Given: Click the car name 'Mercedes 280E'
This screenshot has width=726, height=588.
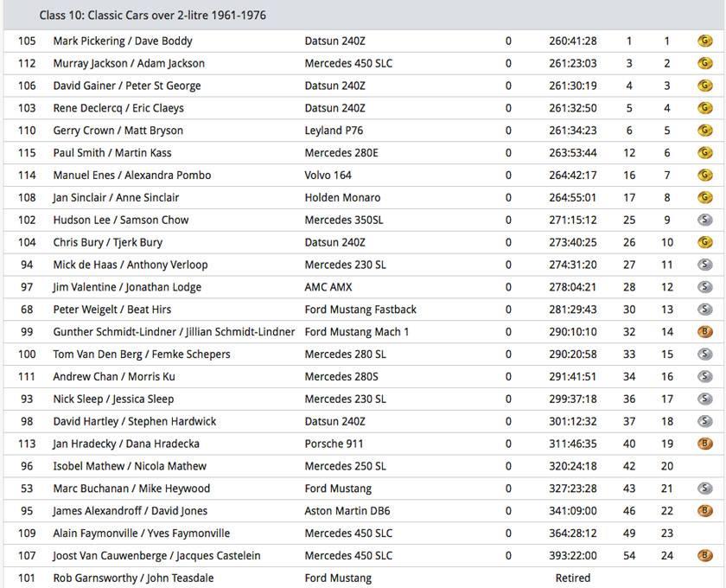Looking at the screenshot, I should tap(341, 152).
